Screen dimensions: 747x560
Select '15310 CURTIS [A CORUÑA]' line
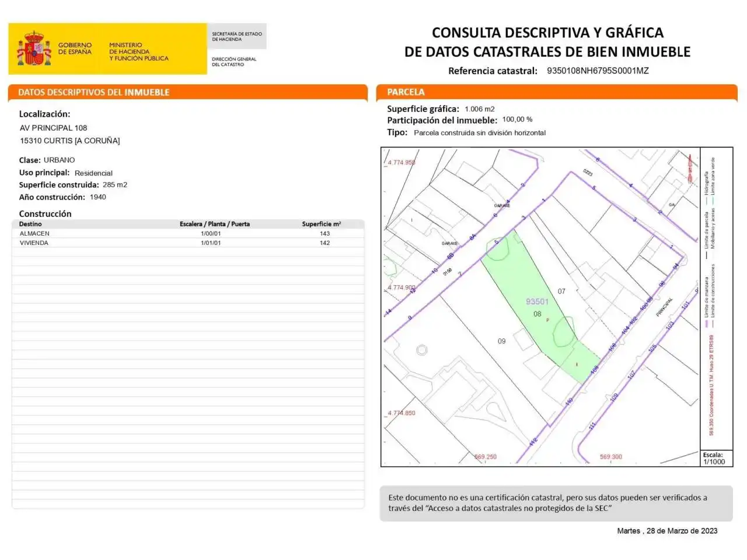pos(69,141)
